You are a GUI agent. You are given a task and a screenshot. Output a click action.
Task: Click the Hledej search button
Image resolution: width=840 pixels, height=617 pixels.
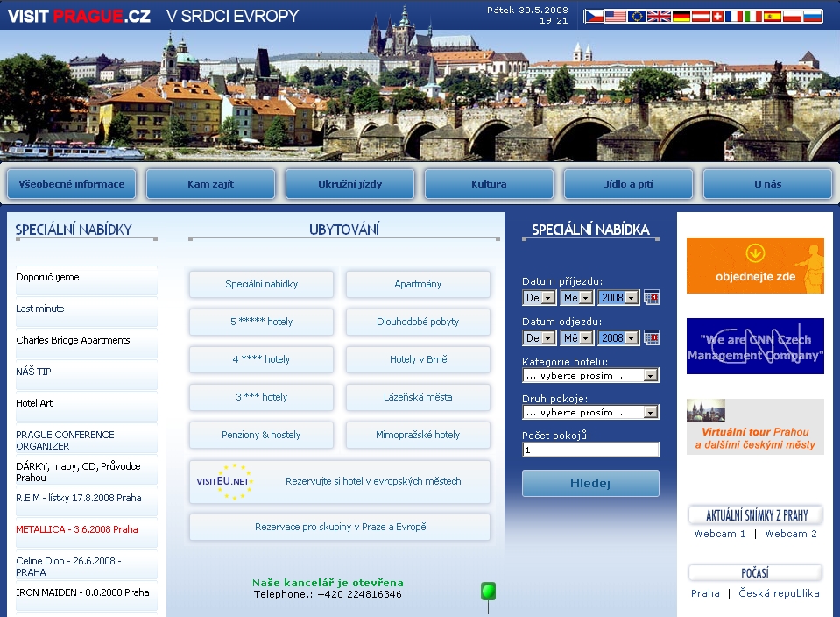[x=590, y=483]
